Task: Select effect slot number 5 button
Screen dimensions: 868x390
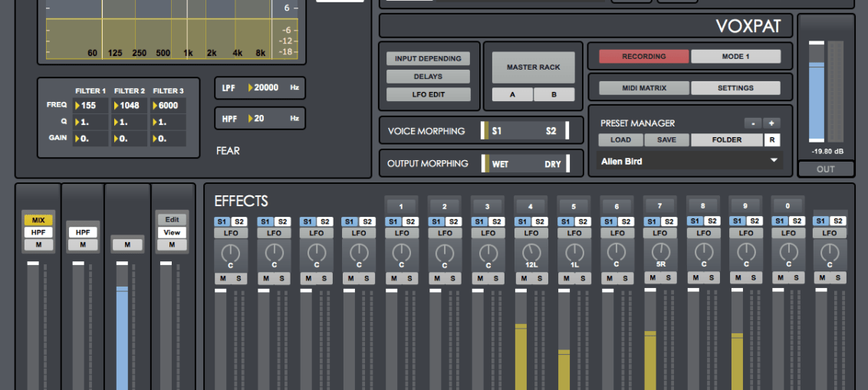Action: tap(573, 206)
